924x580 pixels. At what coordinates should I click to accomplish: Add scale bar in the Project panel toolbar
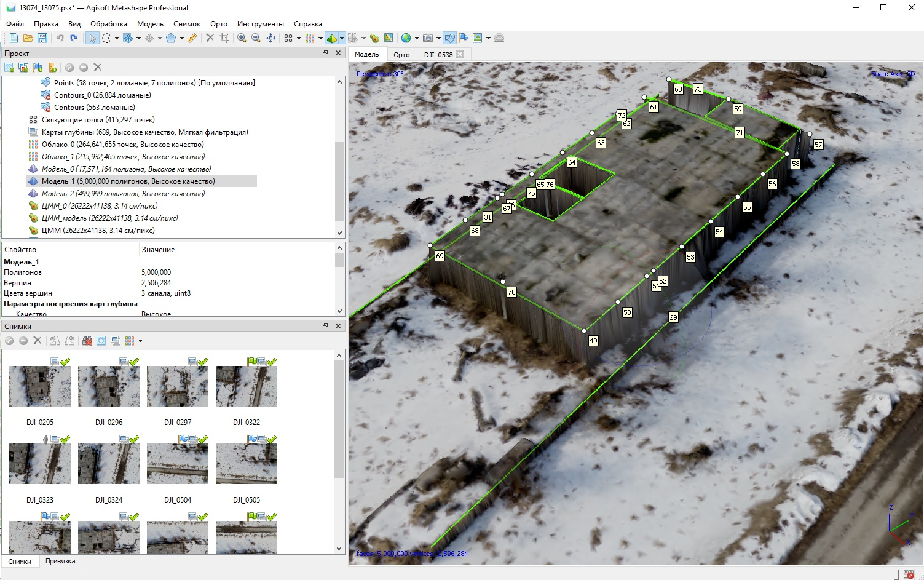coord(52,68)
